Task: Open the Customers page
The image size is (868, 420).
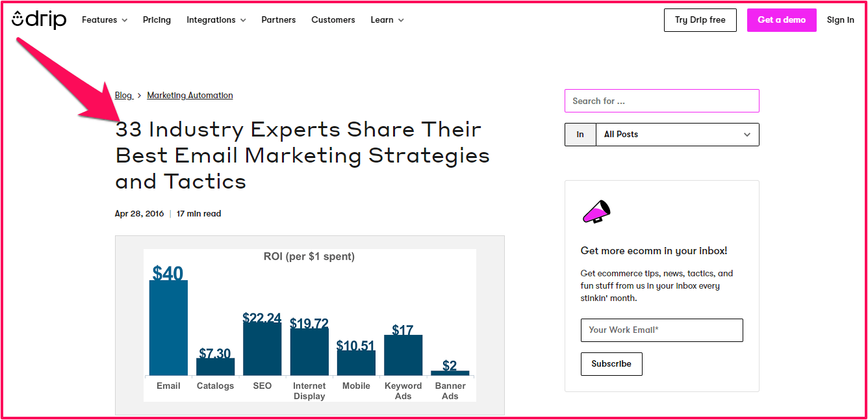Action: click(333, 20)
